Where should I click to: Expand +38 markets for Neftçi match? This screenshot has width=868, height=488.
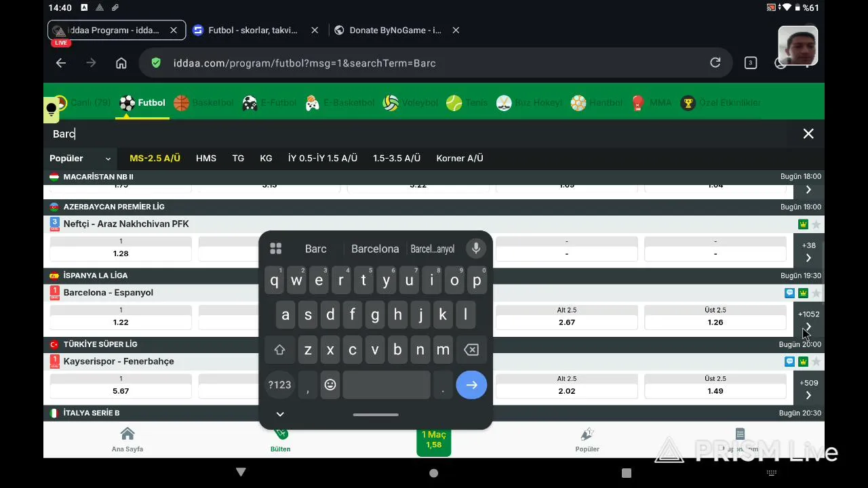click(808, 251)
